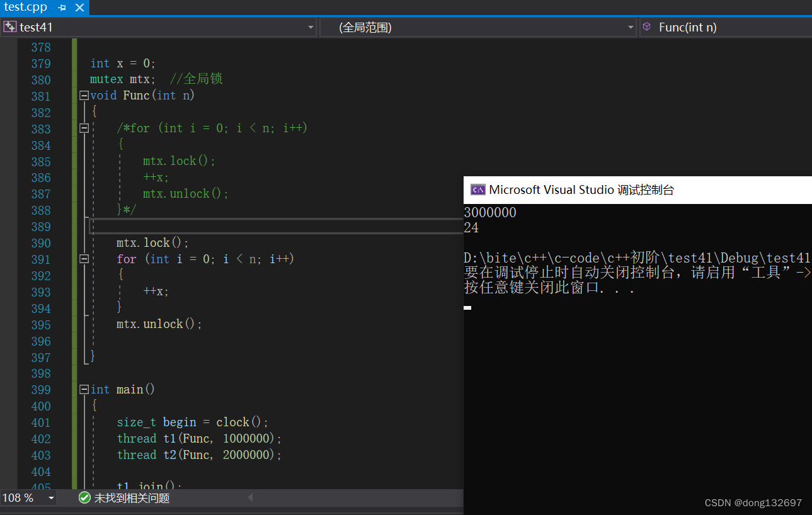Click the commented ++x; on line 386
Image resolution: width=812 pixels, height=515 pixels.
(156, 178)
